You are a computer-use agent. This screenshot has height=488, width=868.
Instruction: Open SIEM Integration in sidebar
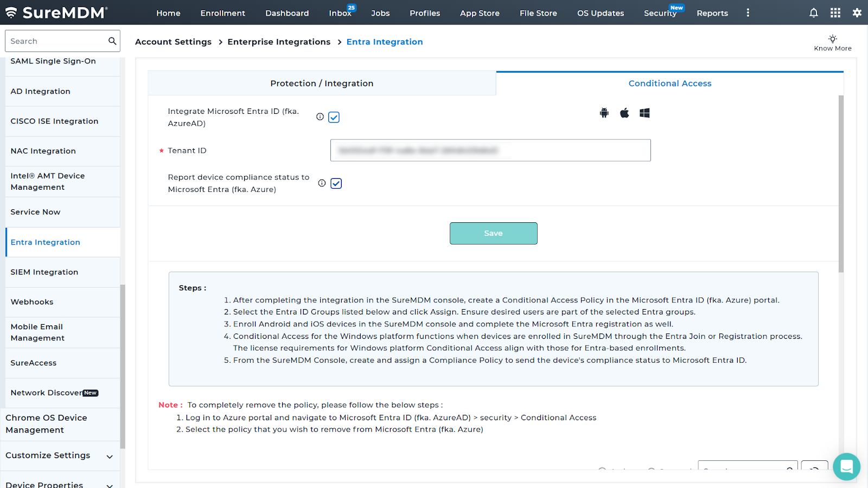point(62,272)
